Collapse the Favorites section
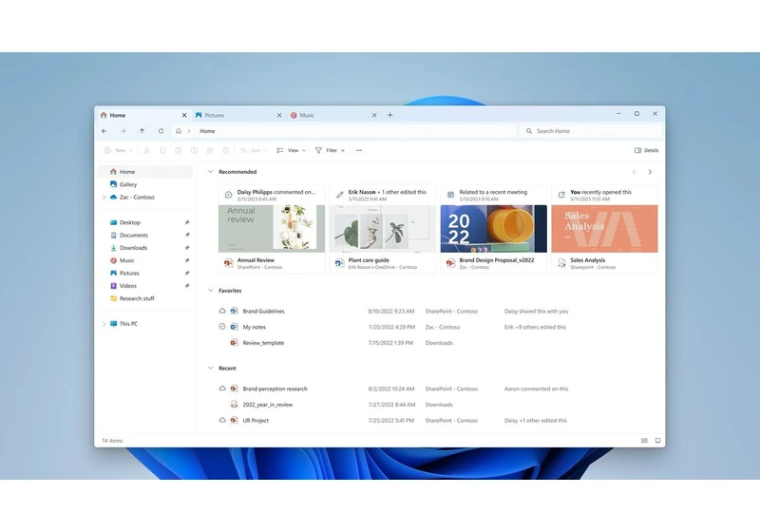 pyautogui.click(x=210, y=291)
